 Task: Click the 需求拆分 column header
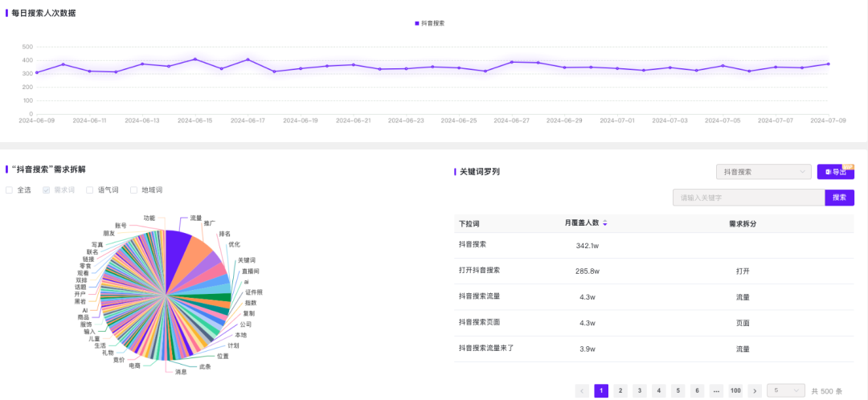point(743,224)
